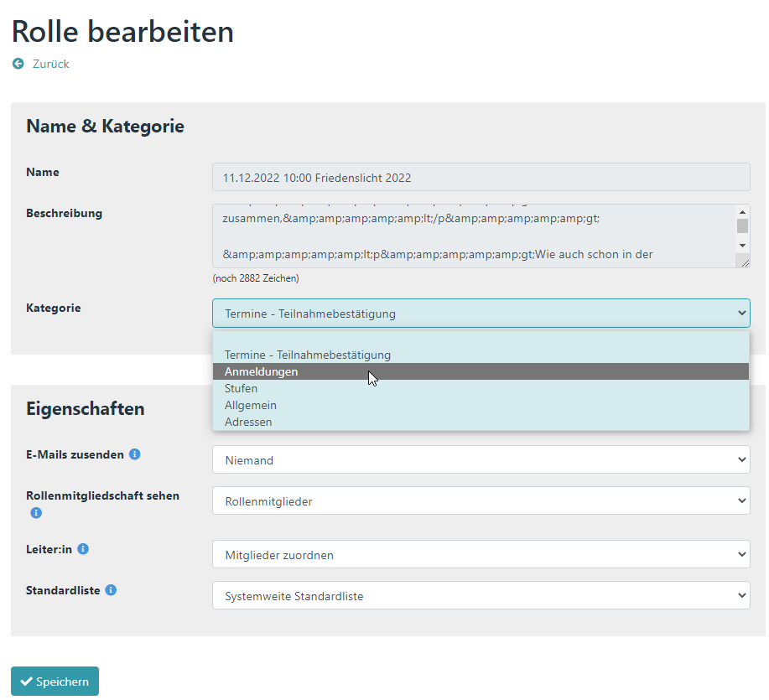Click info icon below Rollenmitgliedschaft sehen

tap(36, 512)
